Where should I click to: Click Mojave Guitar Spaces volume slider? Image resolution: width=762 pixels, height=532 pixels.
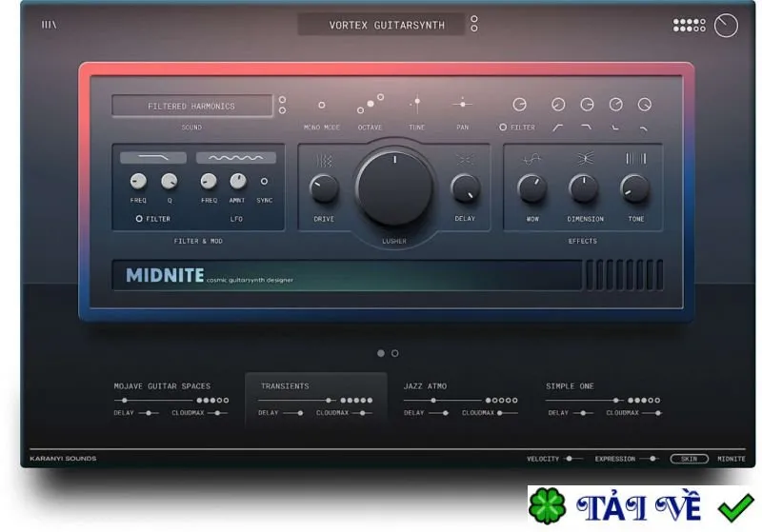click(153, 401)
